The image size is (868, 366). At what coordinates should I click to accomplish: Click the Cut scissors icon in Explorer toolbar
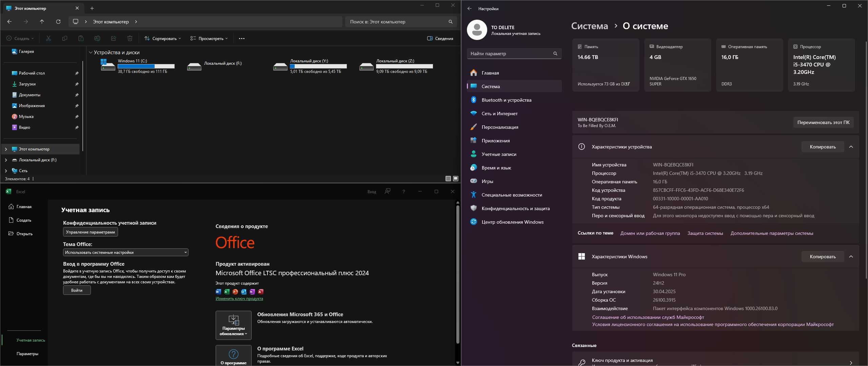[x=48, y=38]
